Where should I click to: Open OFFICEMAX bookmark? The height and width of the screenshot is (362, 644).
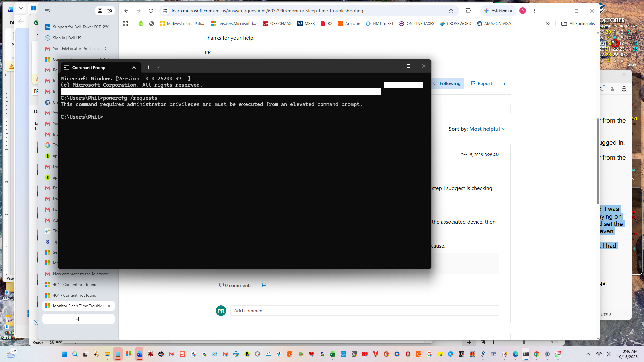click(x=277, y=24)
